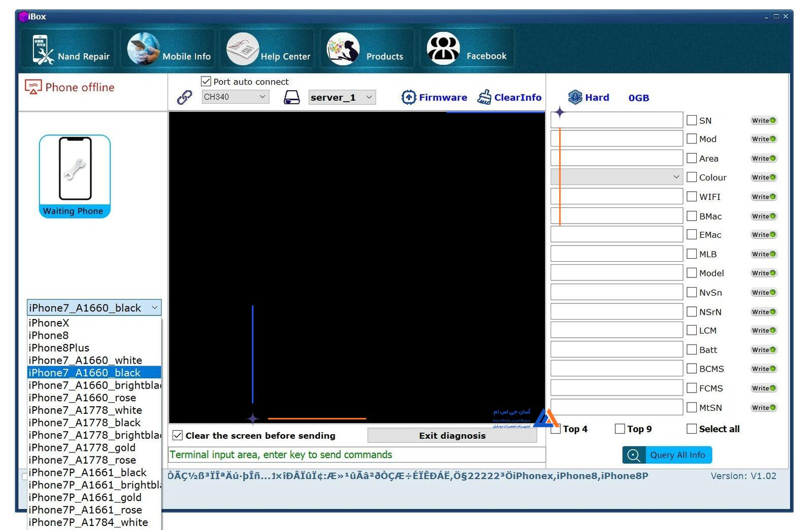The height and width of the screenshot is (530, 812).
Task: Click the Waiting Phone device thumbnail
Action: [75, 176]
